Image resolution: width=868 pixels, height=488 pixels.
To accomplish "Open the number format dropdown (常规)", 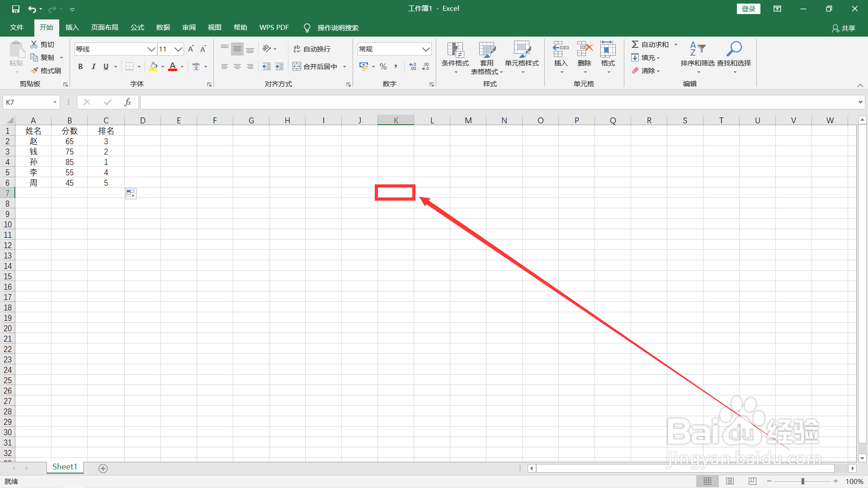I will (426, 49).
